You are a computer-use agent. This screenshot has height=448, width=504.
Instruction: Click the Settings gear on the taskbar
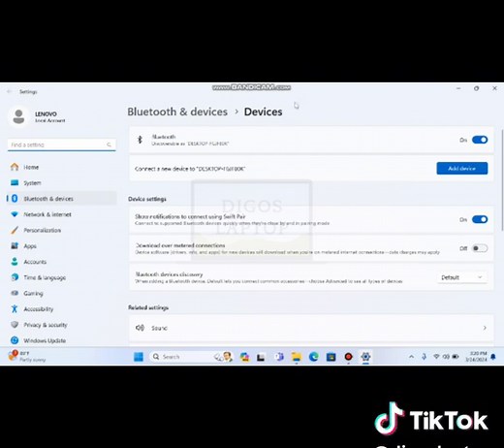pyautogui.click(x=365, y=357)
